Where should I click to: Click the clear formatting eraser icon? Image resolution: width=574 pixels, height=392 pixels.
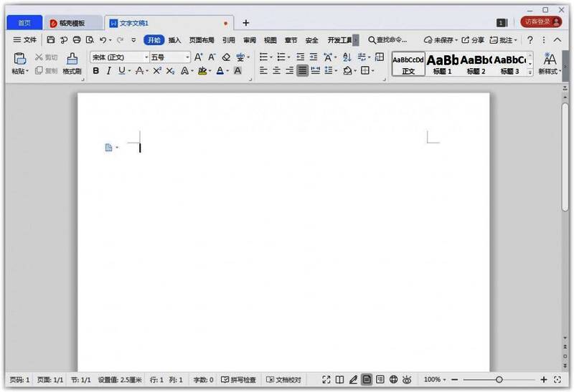(x=226, y=57)
